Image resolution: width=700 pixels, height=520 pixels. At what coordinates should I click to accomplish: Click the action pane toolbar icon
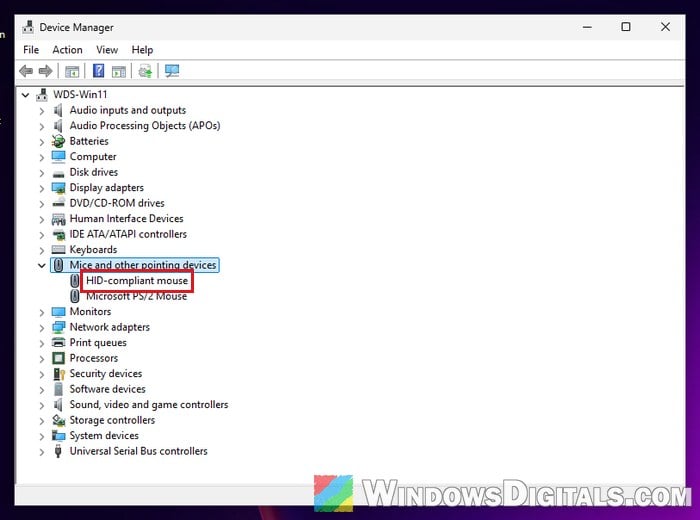pyautogui.click(x=119, y=71)
